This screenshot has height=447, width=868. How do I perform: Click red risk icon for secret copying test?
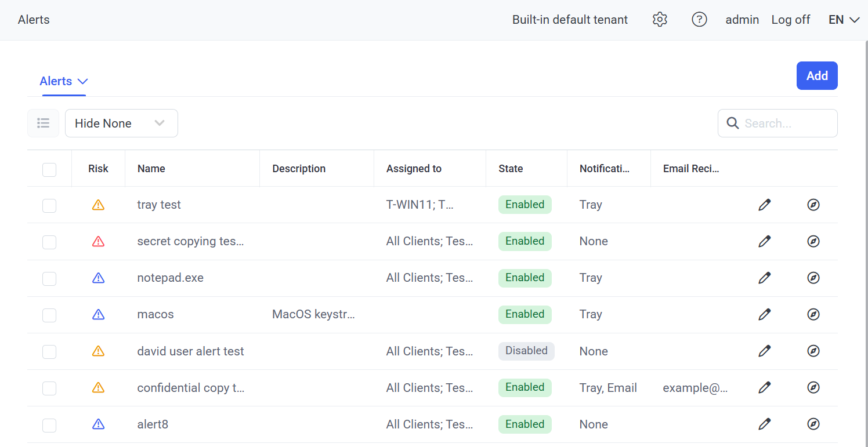pyautogui.click(x=99, y=241)
